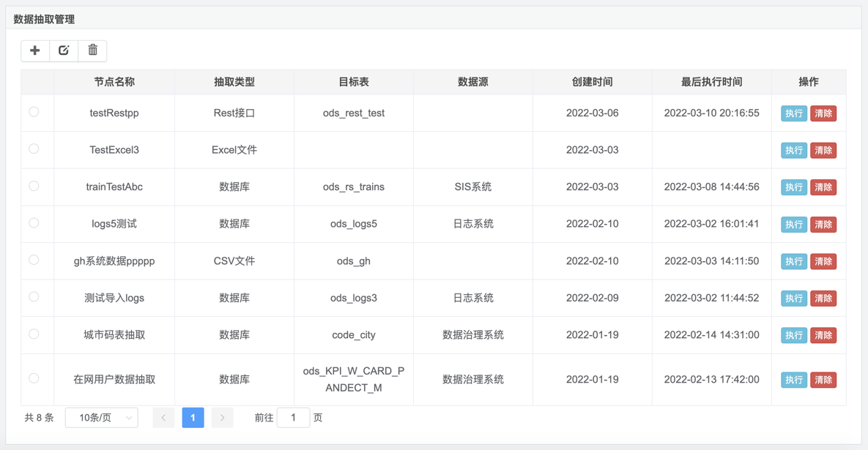
Task: Clear data for 在网用户数据抽取 row
Action: point(823,380)
